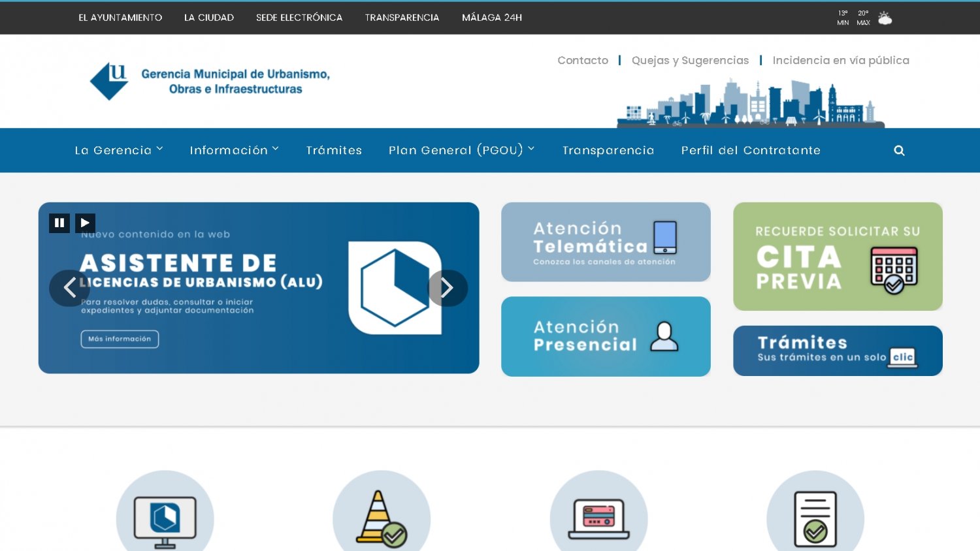Follow the Quejas y Sugerencias link
This screenshot has width=980, height=551.
pyautogui.click(x=690, y=60)
